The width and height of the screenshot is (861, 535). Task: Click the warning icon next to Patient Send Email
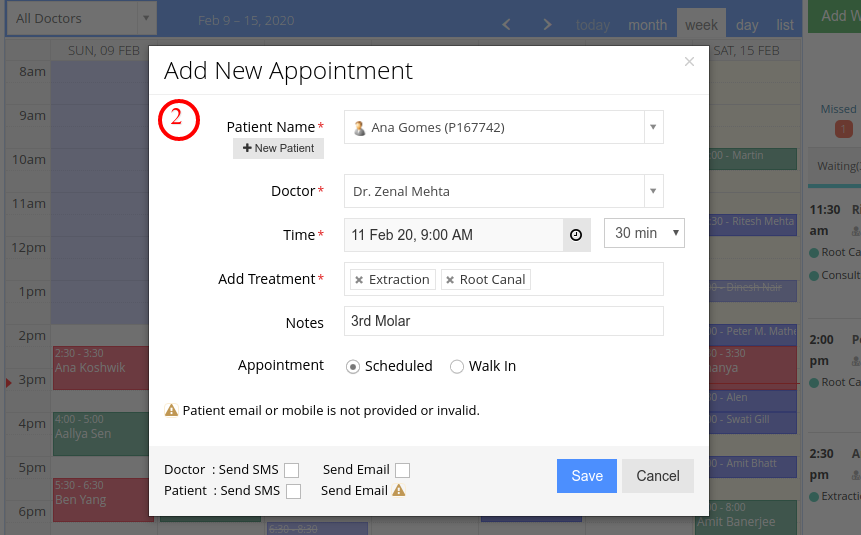(399, 491)
